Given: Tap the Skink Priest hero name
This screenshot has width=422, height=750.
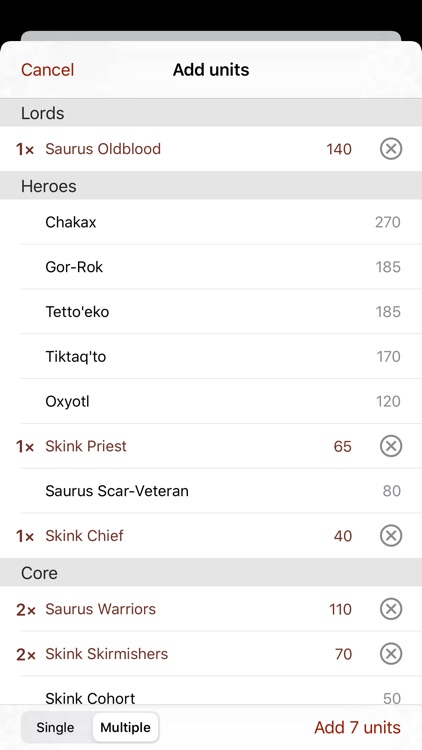Looking at the screenshot, I should [x=86, y=446].
